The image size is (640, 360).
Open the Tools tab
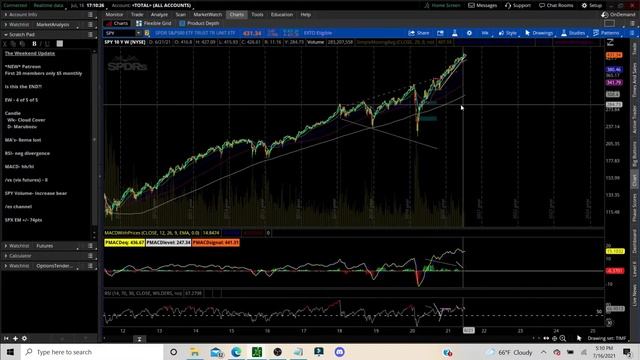coord(257,14)
